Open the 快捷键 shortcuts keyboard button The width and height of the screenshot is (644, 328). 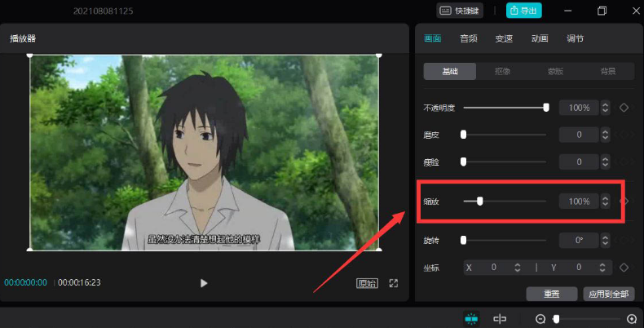click(x=460, y=11)
